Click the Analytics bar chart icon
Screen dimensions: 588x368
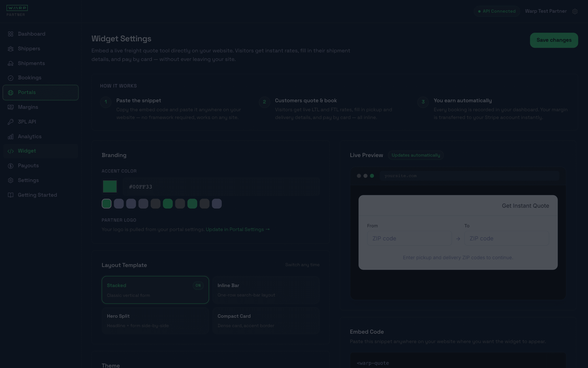click(10, 137)
